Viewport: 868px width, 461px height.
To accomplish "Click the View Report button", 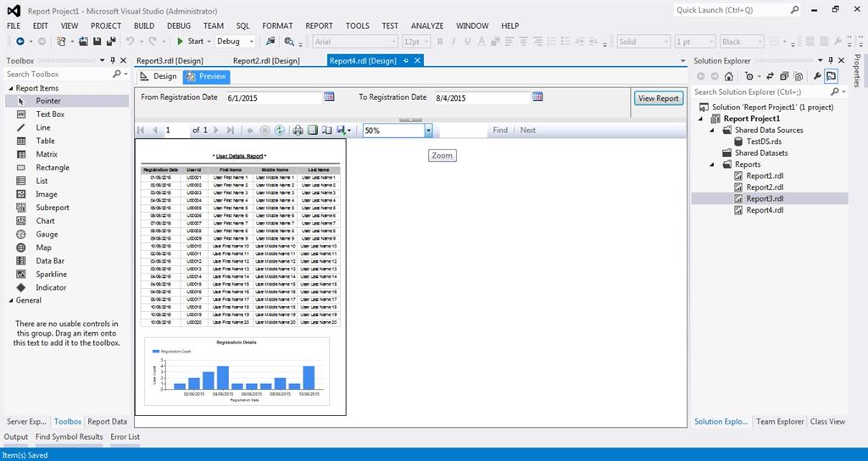I will (x=658, y=98).
